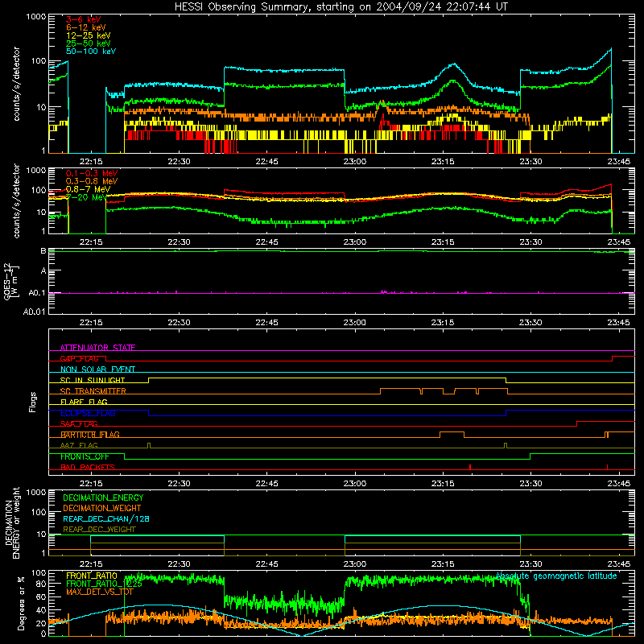Click the Absolute geomagnetic latitude label
Viewport: 644px width, 644px height.
click(x=556, y=576)
